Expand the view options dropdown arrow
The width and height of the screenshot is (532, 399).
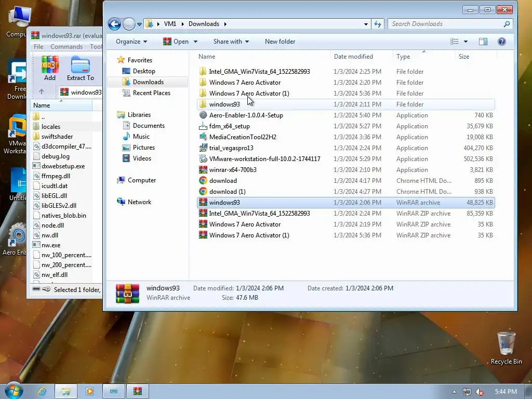[x=465, y=42]
